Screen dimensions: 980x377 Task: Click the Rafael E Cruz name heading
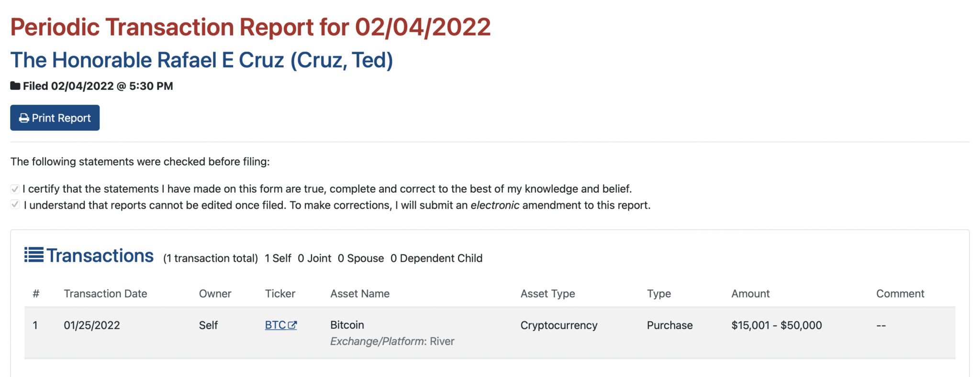201,60
